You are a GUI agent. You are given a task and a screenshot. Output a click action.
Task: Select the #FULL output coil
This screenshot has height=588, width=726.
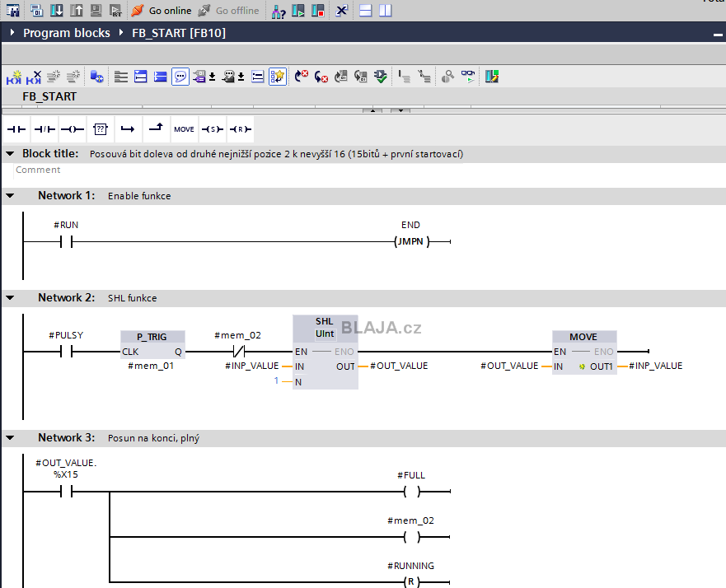click(x=411, y=492)
